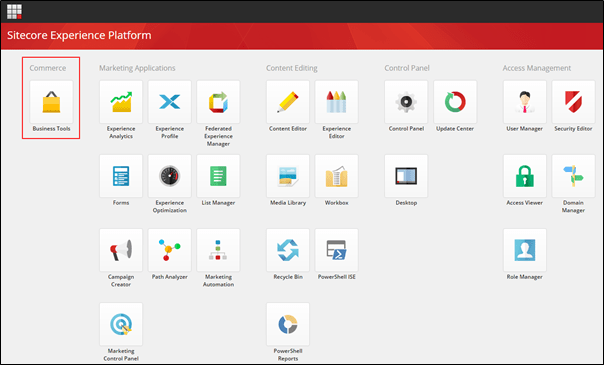Open Role Manager

click(x=525, y=250)
